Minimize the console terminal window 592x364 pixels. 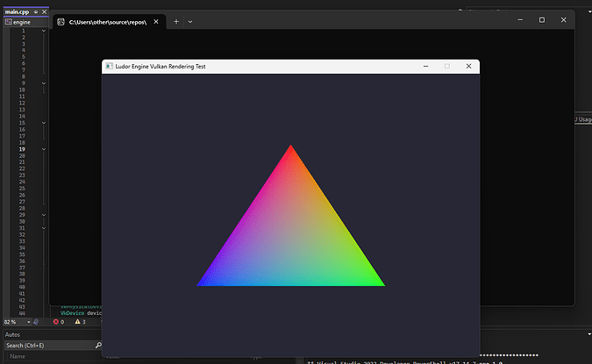click(520, 19)
